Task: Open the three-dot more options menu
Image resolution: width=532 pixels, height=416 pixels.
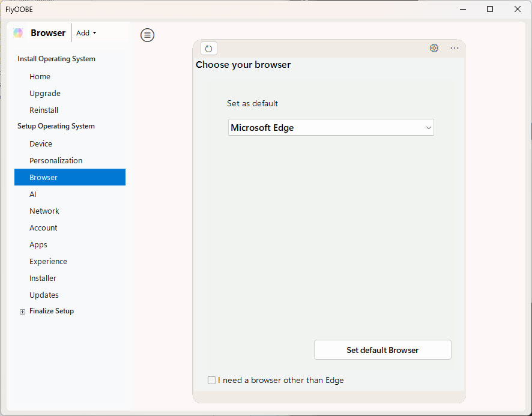Action: (455, 49)
